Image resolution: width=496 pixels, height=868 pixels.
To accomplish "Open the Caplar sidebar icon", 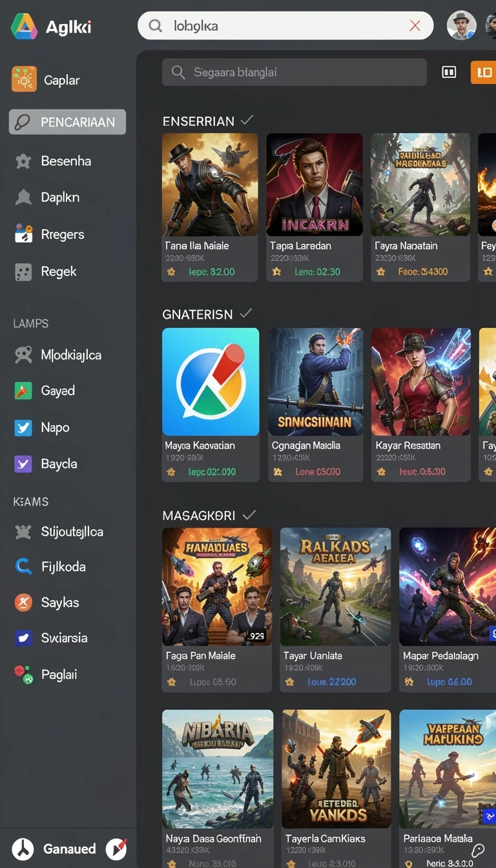I will tap(24, 80).
